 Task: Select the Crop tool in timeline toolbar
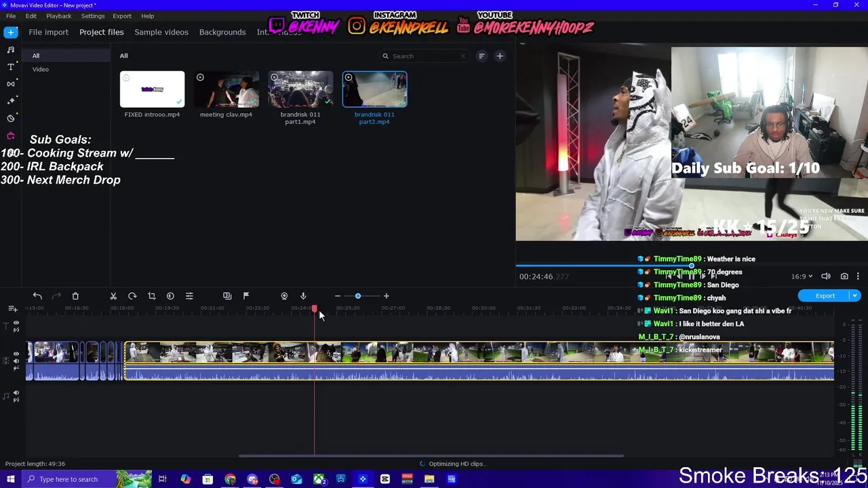[151, 296]
